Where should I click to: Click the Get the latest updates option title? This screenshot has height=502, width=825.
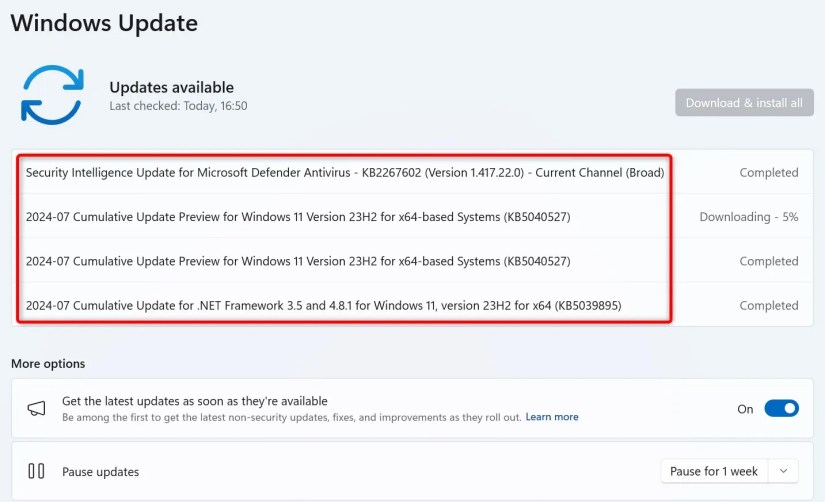[x=194, y=401]
